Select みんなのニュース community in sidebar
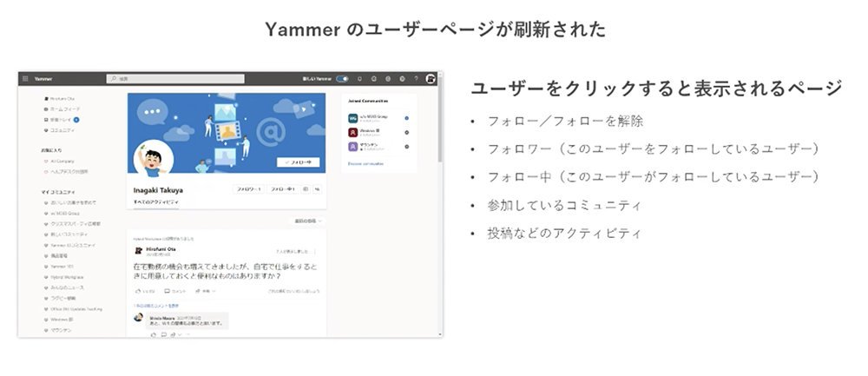Image resolution: width=868 pixels, height=376 pixels. [x=64, y=287]
